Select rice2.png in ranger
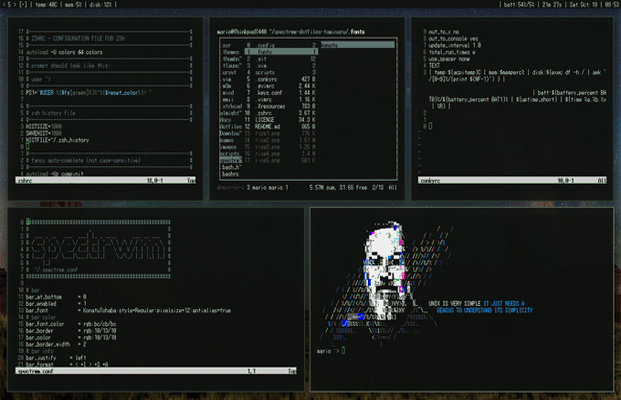This screenshot has height=400, width=621. (281, 140)
